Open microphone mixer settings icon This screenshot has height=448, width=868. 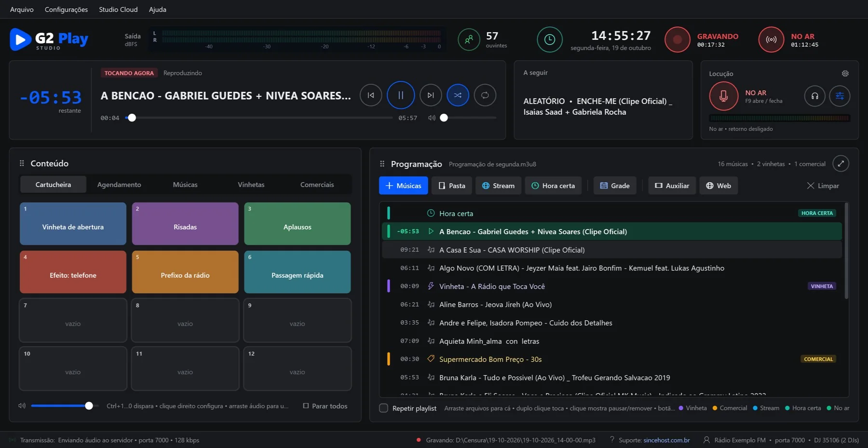pos(840,96)
